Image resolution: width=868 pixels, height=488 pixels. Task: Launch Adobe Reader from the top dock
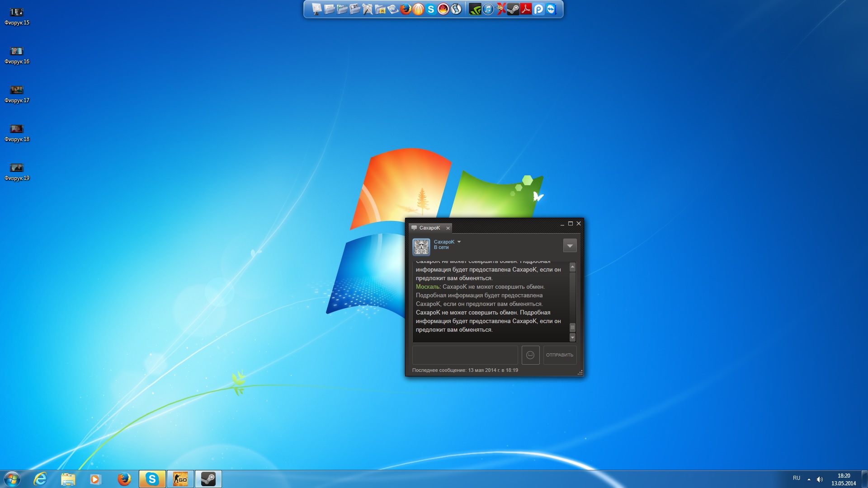[526, 9]
